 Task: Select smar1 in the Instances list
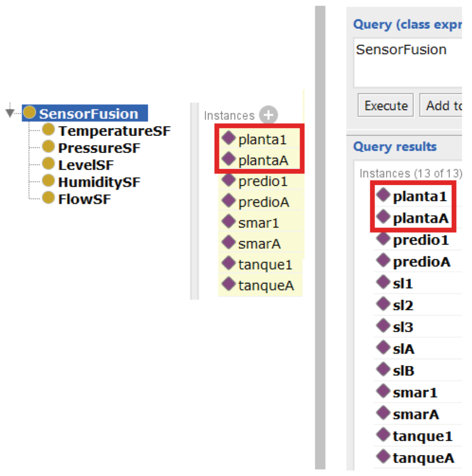click(258, 223)
